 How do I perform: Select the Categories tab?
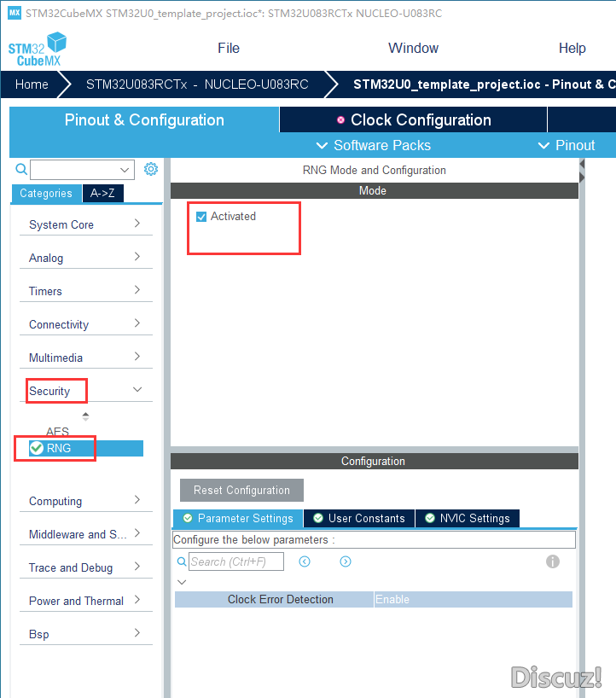[46, 193]
